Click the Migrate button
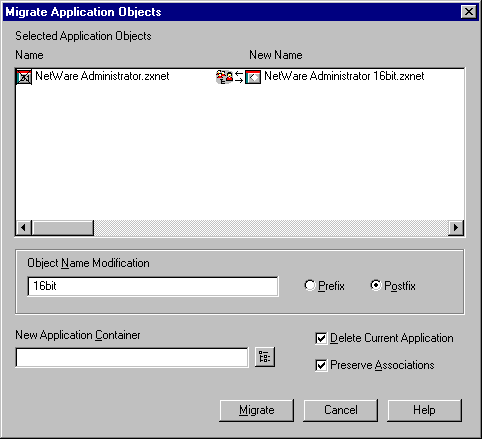This screenshot has width=482, height=439. 257,410
